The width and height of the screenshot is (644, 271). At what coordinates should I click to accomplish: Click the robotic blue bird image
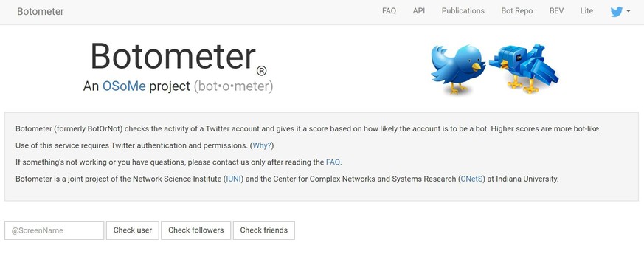click(524, 68)
